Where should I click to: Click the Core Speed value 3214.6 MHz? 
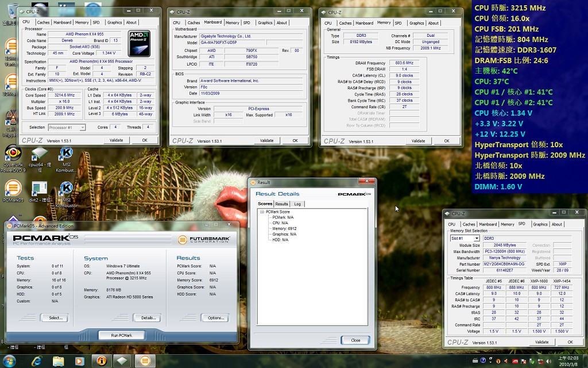click(x=64, y=95)
